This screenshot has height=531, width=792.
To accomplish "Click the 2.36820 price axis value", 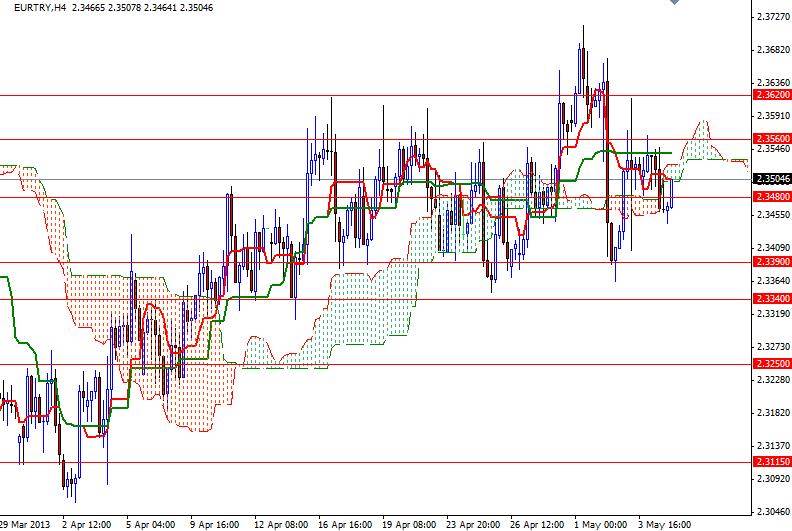I will coord(773,50).
